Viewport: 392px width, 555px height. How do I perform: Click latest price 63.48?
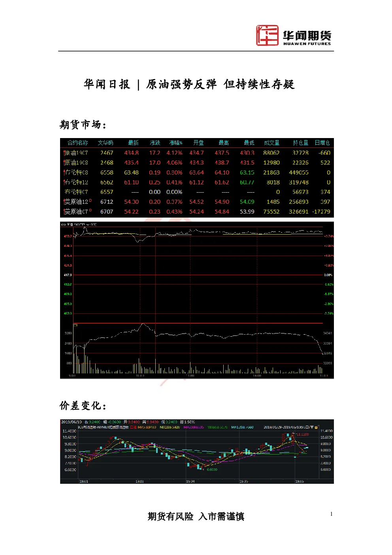click(x=132, y=172)
